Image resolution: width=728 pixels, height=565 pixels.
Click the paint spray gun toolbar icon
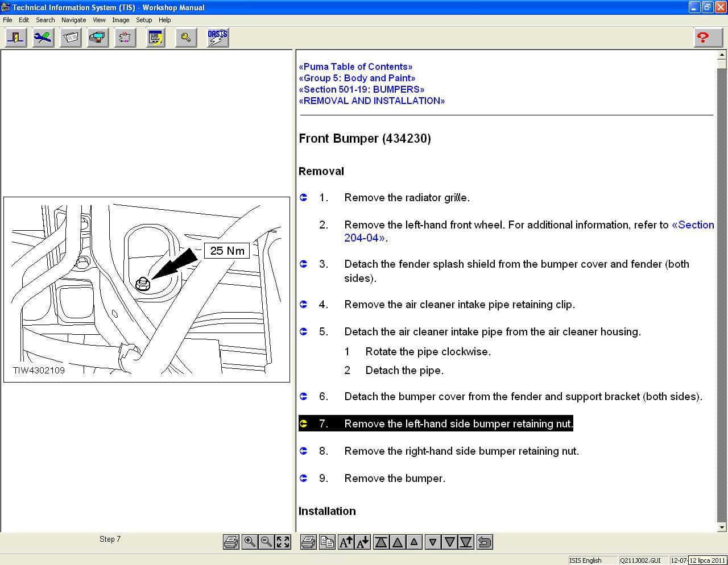pyautogui.click(x=98, y=38)
